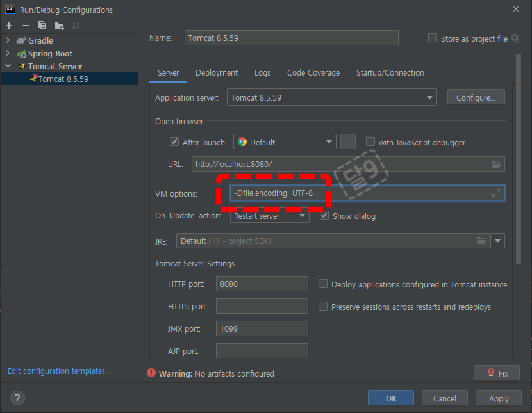Screen dimensions: 532x413
Task: Copy the selected configuration
Action: (x=42, y=26)
